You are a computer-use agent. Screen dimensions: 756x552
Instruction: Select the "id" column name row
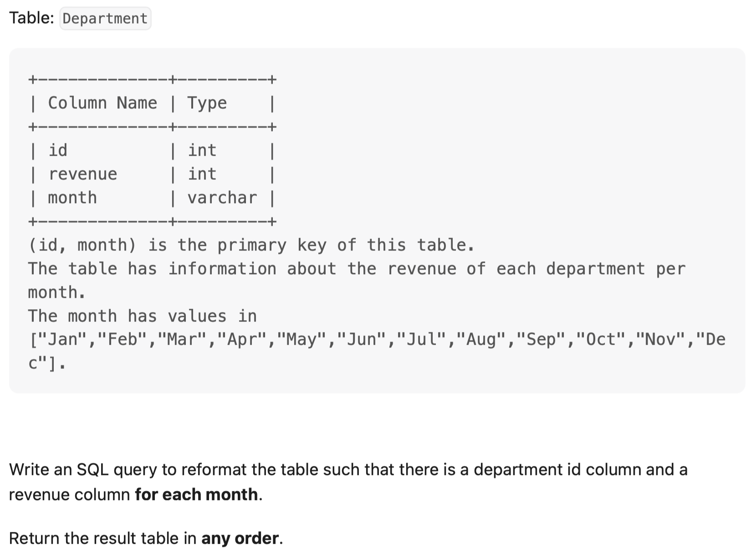(58, 150)
